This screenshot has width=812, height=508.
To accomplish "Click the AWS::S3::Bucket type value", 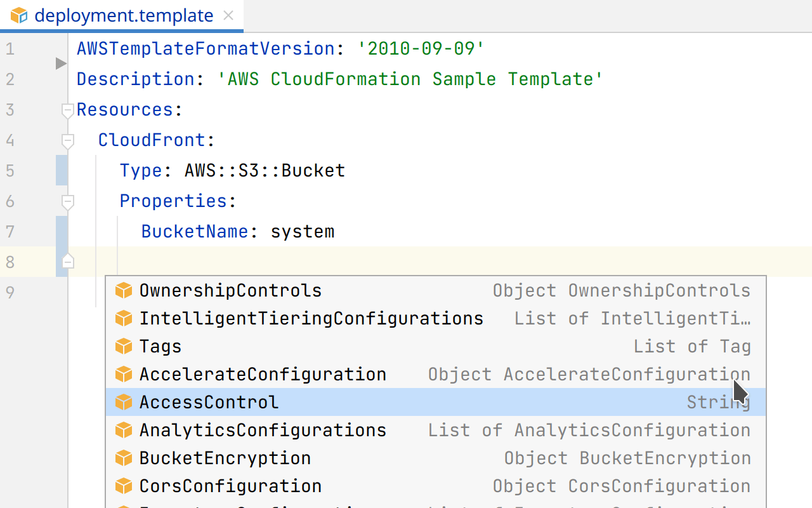I will 265,171.
